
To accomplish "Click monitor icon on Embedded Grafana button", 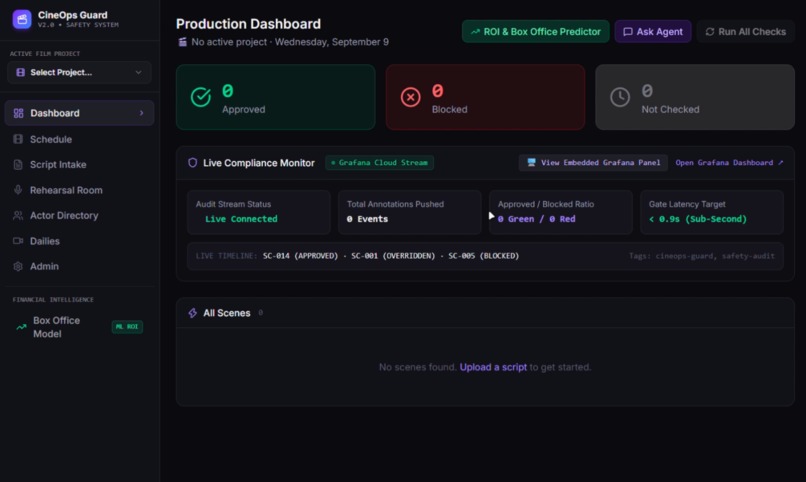I will 532,162.
